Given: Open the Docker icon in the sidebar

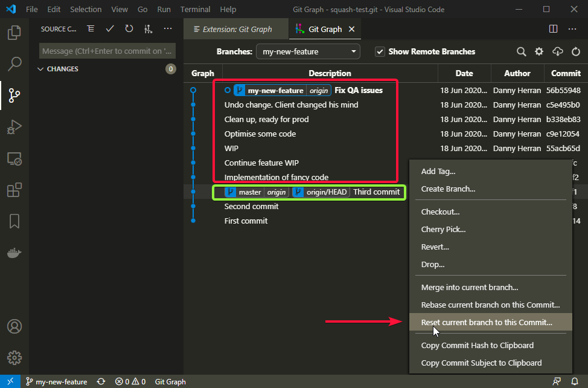Looking at the screenshot, I should click(x=14, y=253).
